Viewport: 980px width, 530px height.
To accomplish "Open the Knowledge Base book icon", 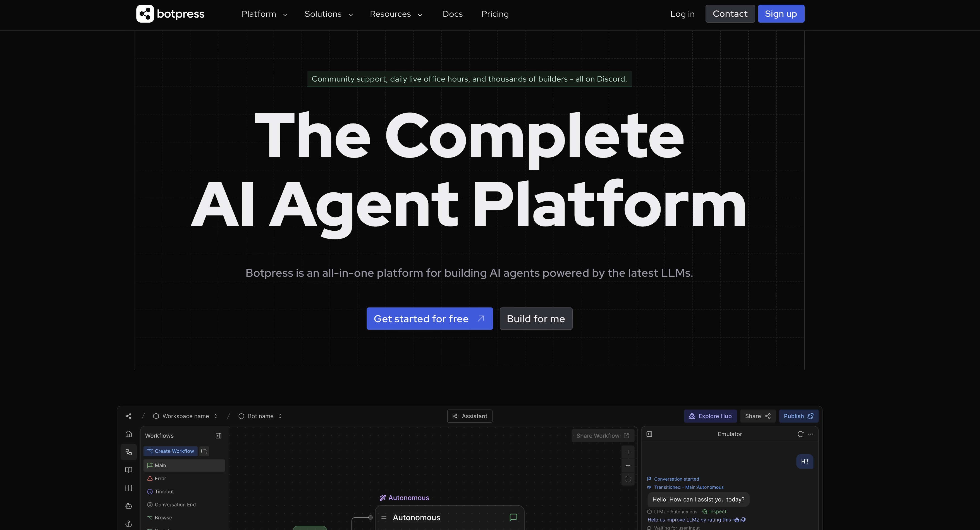I will (x=129, y=469).
